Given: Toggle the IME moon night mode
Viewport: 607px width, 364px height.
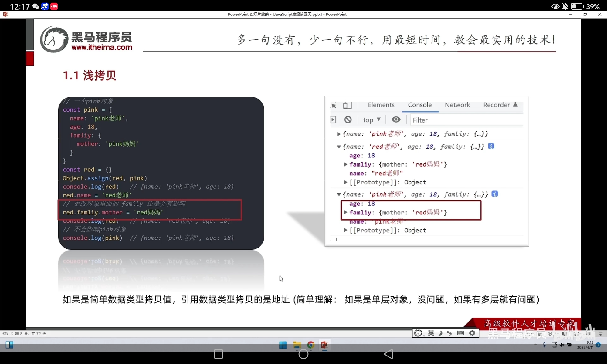Looking at the screenshot, I should (x=440, y=333).
